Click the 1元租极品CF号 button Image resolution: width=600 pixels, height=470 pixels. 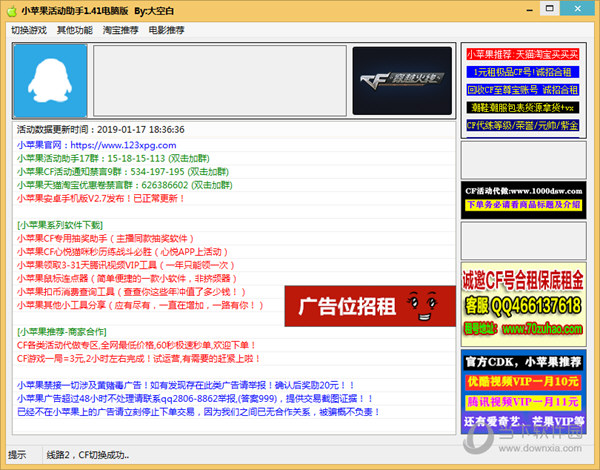click(528, 71)
